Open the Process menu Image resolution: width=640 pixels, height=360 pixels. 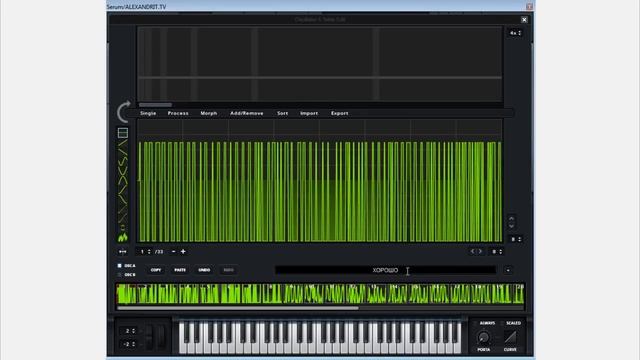point(178,113)
